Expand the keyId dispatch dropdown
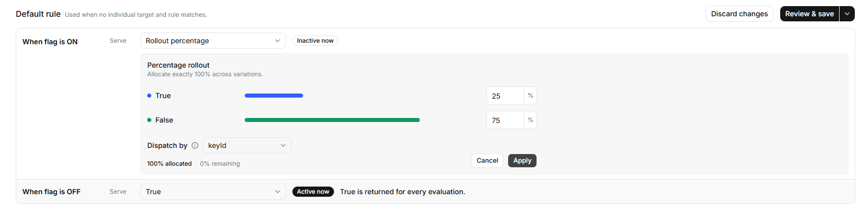Viewport: 868px width, 212px height. pyautogui.click(x=247, y=145)
